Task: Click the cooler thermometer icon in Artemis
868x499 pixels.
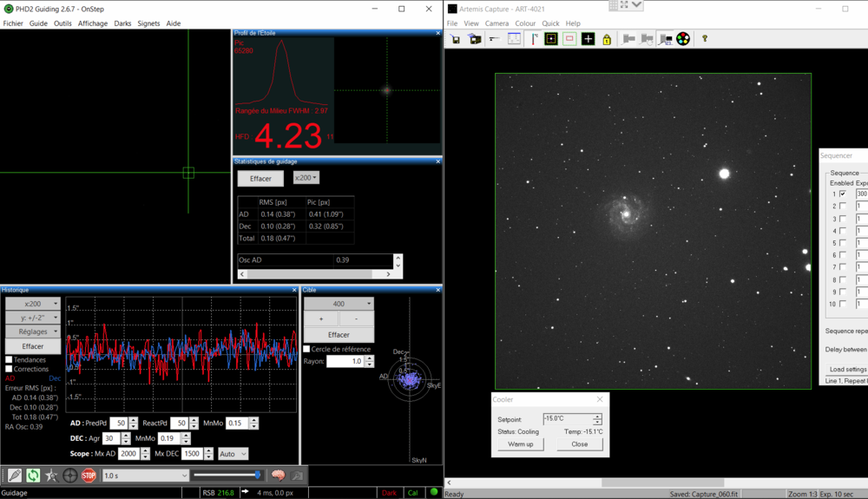Action: [x=534, y=39]
